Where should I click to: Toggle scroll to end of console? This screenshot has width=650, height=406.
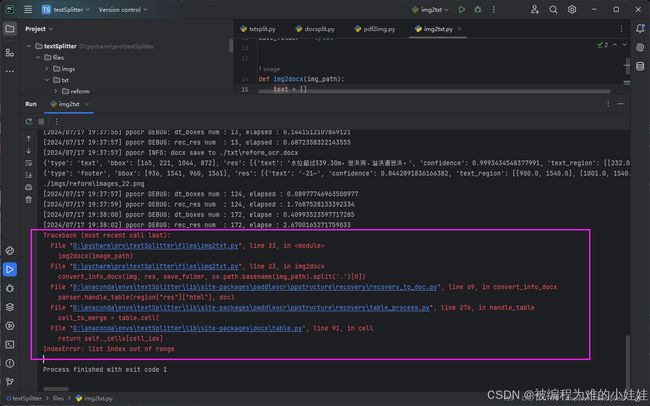tap(29, 175)
